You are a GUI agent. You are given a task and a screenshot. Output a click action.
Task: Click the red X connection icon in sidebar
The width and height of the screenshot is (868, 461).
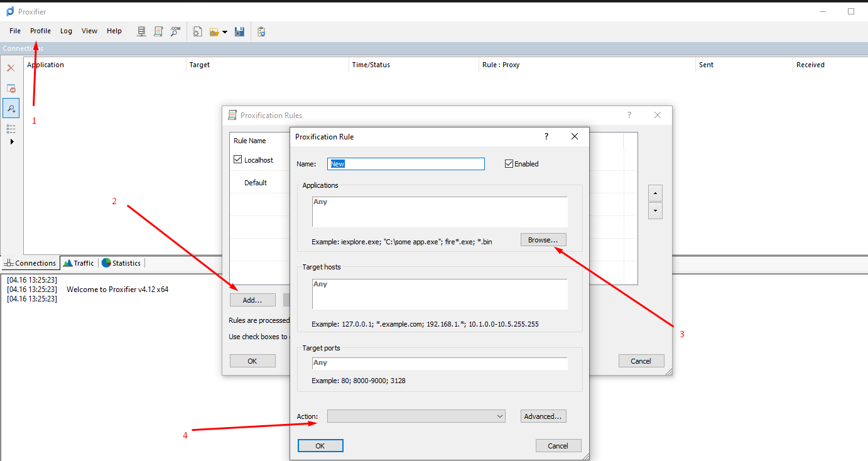[x=11, y=68]
